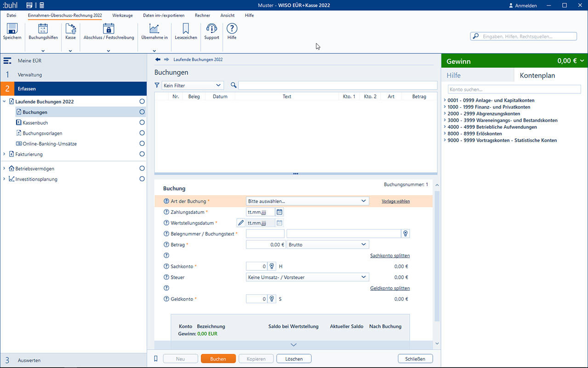Click the lightbulb next to Buchungstext field
This screenshot has width=588, height=368.
click(x=406, y=234)
